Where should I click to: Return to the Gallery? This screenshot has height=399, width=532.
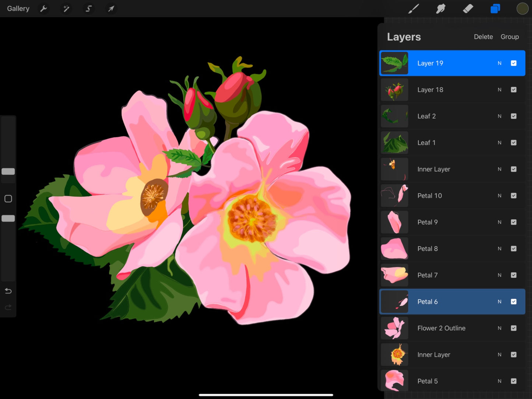[x=18, y=8]
